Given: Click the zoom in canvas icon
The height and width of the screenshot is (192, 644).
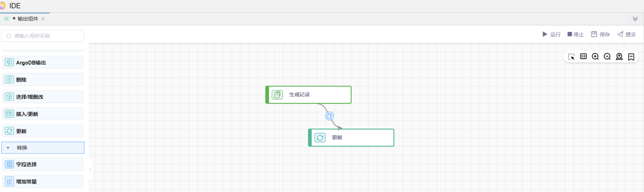Looking at the screenshot, I should 595,56.
